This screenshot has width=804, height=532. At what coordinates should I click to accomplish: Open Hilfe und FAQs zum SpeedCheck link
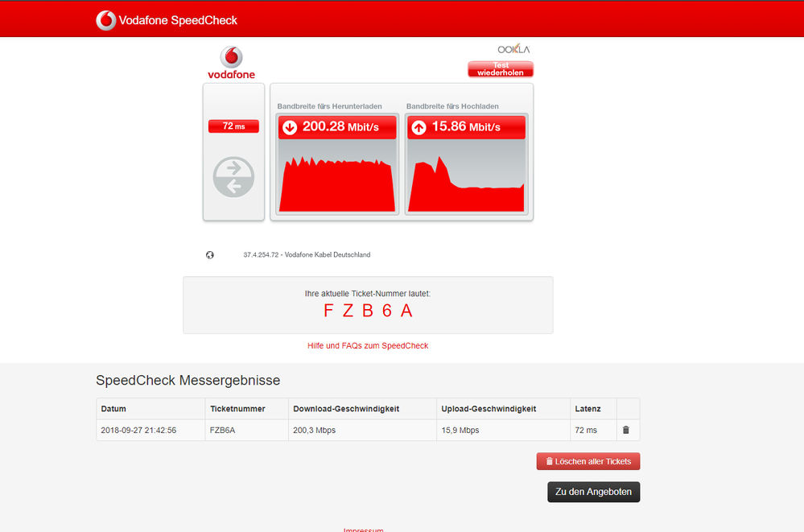pos(368,346)
